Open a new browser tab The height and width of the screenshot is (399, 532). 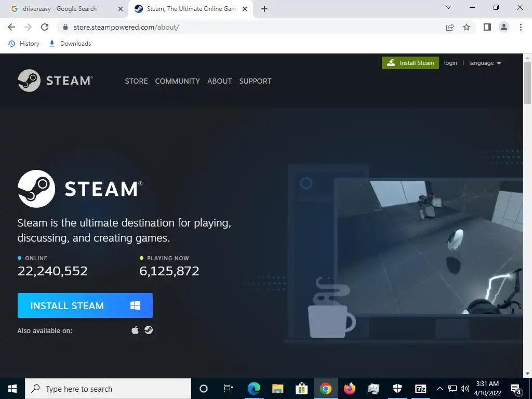pos(264,9)
